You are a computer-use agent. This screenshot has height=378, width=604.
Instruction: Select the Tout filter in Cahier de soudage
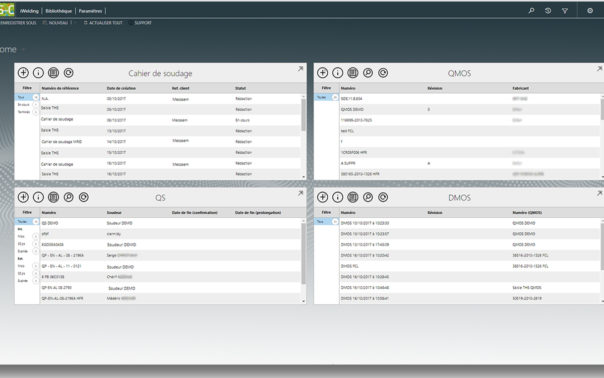(27, 97)
